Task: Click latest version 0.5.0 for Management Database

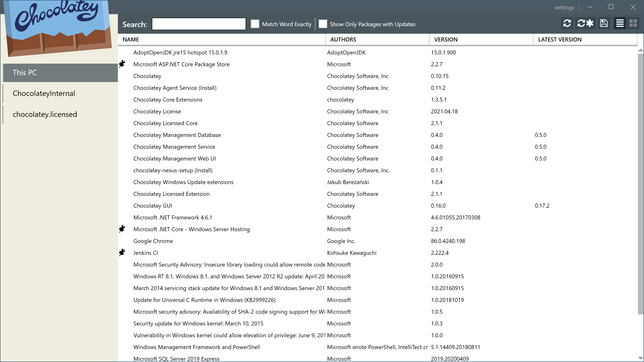Action: (x=541, y=135)
